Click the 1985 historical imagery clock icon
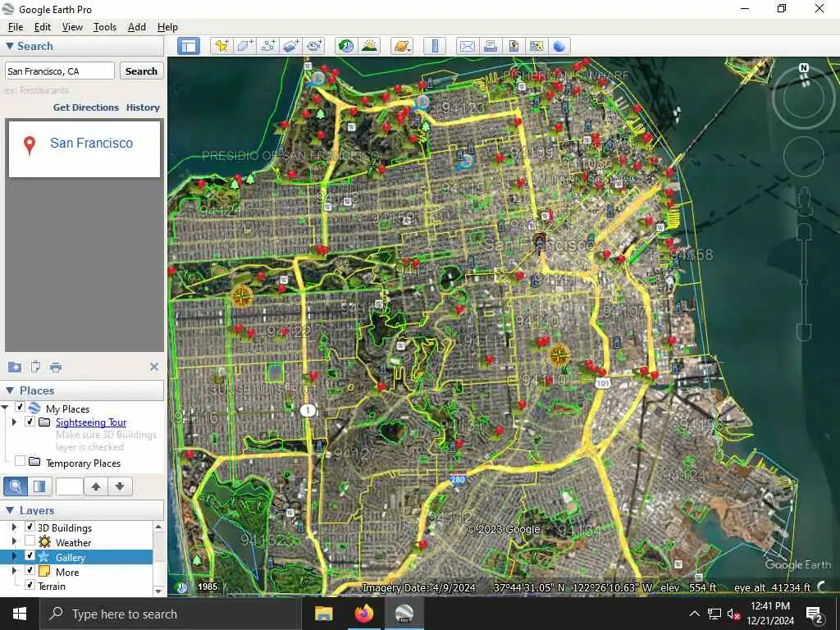The image size is (840, 630). click(x=183, y=587)
